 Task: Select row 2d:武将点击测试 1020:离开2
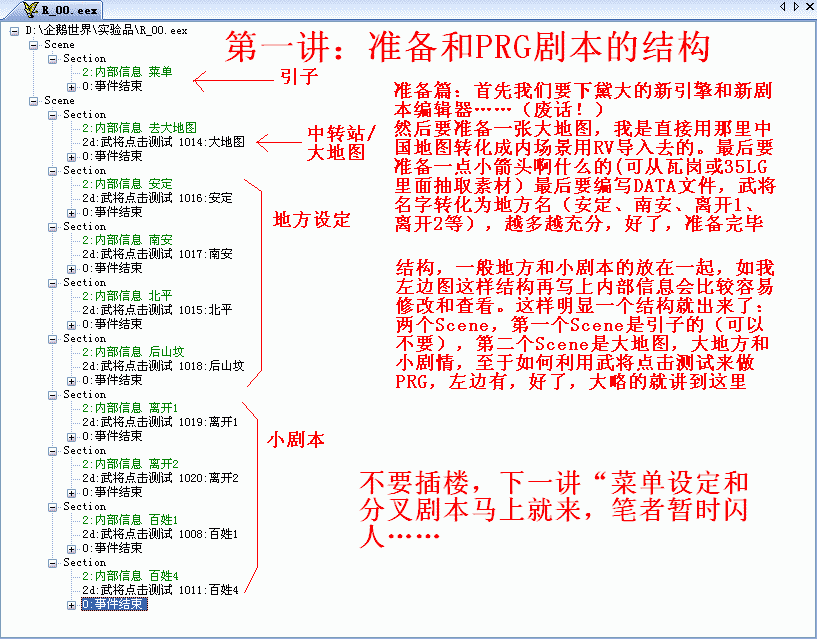160,478
